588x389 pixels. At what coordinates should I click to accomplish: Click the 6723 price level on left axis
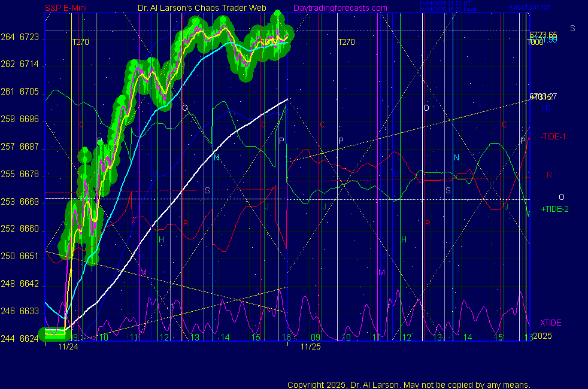pyautogui.click(x=29, y=37)
